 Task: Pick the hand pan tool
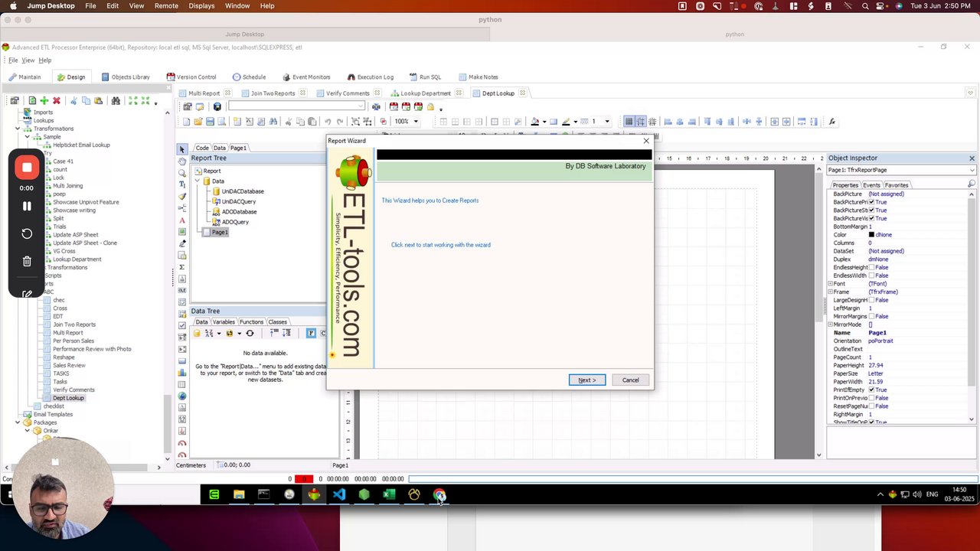tap(182, 161)
